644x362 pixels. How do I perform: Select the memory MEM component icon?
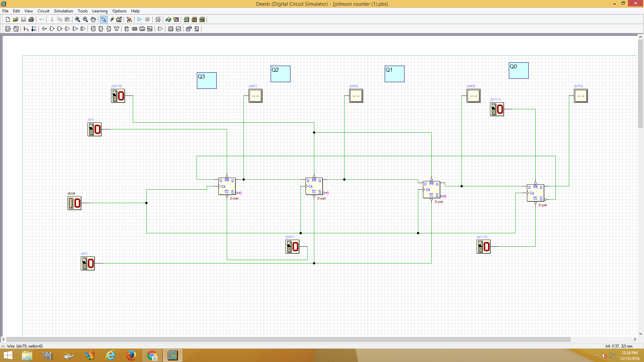[150, 29]
